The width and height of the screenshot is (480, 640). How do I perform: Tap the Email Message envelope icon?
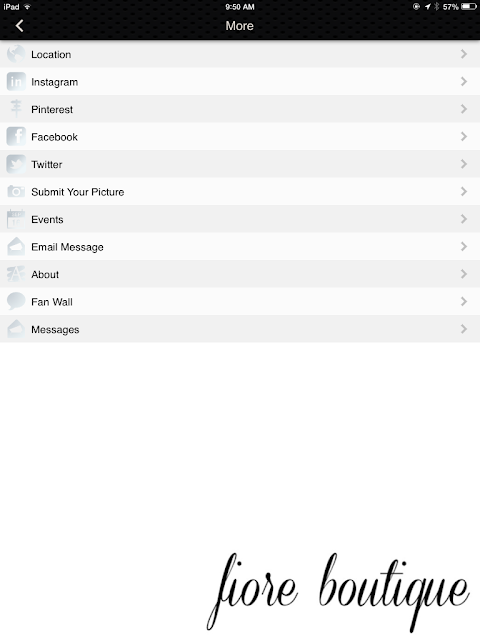click(x=16, y=247)
